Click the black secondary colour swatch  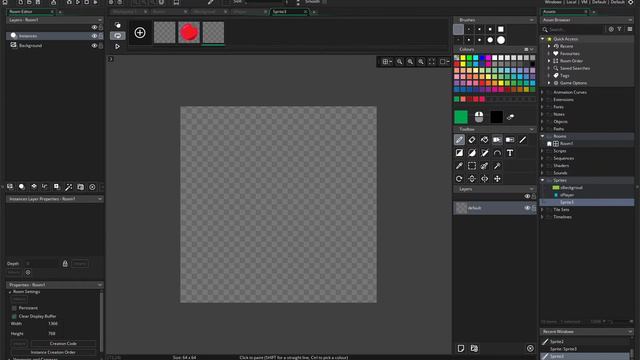point(496,117)
